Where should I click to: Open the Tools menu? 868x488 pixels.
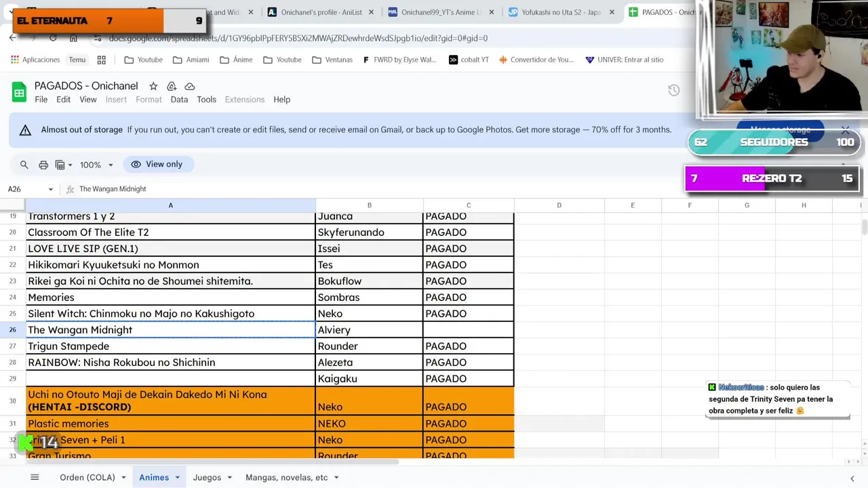click(x=207, y=100)
